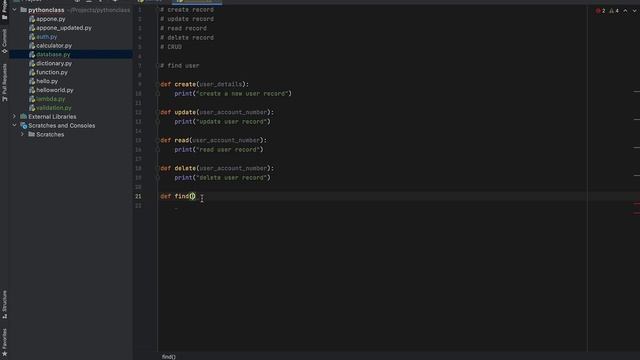Click "def find()" line in editor

(178, 196)
